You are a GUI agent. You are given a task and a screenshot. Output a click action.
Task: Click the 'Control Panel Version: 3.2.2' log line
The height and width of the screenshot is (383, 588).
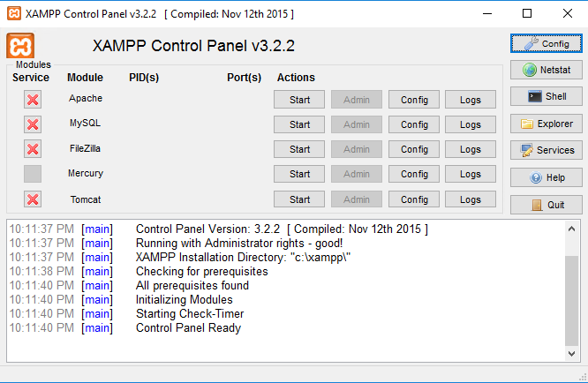[x=282, y=229]
